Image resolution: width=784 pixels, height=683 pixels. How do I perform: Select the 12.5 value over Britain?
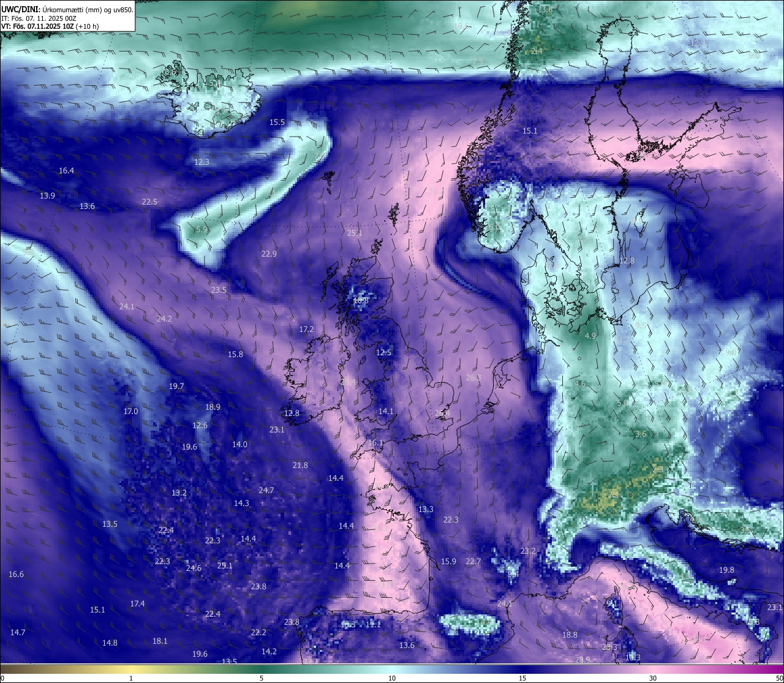pyautogui.click(x=383, y=353)
